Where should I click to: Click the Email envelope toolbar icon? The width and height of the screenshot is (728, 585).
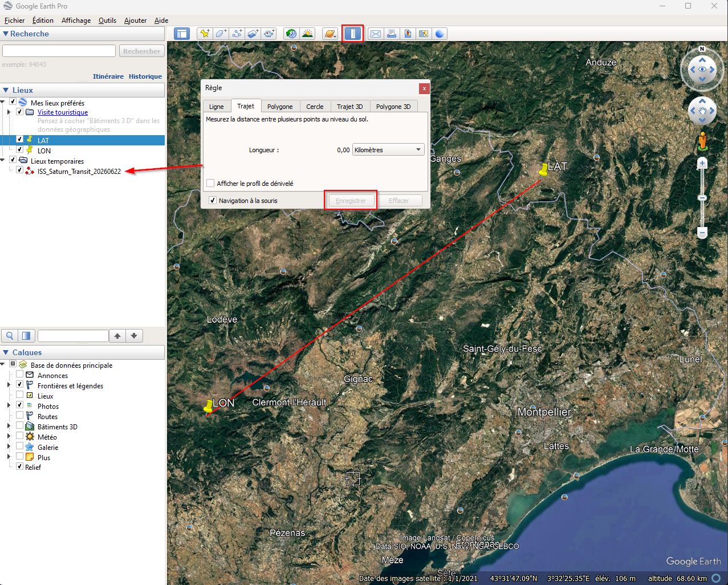tap(376, 34)
